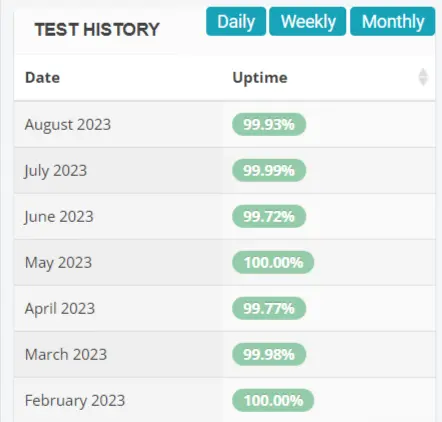The image size is (442, 422).
Task: Select the 99.72% uptime badge
Action: (x=269, y=216)
